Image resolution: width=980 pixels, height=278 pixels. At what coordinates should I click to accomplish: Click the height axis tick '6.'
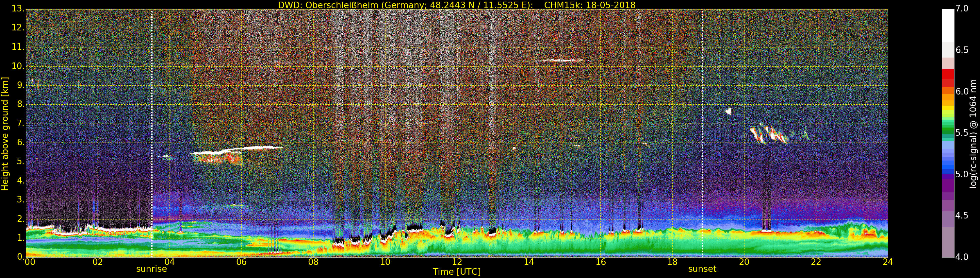pos(21,142)
